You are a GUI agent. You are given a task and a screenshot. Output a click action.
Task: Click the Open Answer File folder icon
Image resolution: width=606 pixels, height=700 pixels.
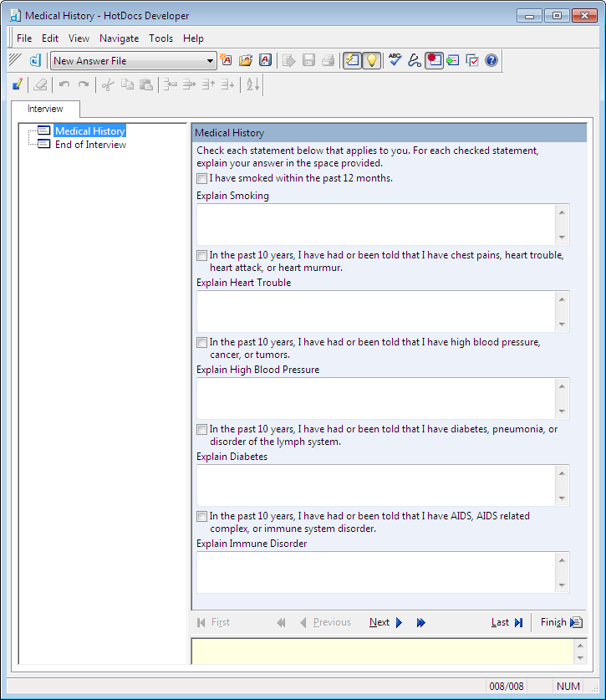point(246,60)
